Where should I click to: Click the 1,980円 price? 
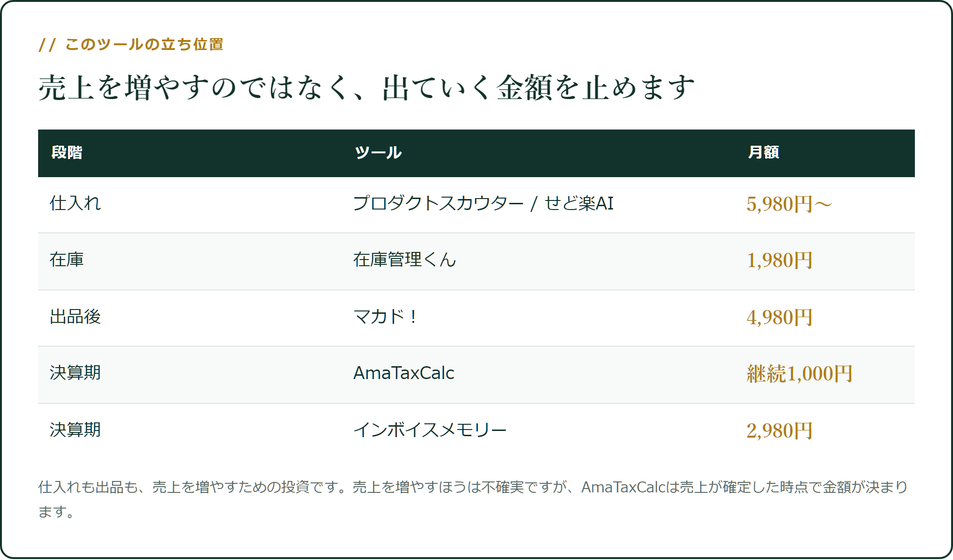[780, 260]
